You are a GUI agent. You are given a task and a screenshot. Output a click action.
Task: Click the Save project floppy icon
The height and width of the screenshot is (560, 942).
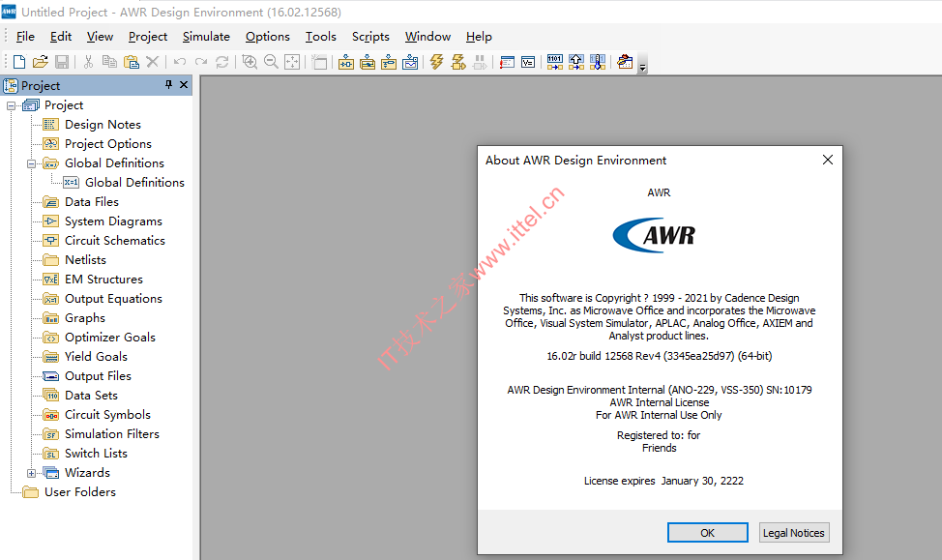pos(61,62)
